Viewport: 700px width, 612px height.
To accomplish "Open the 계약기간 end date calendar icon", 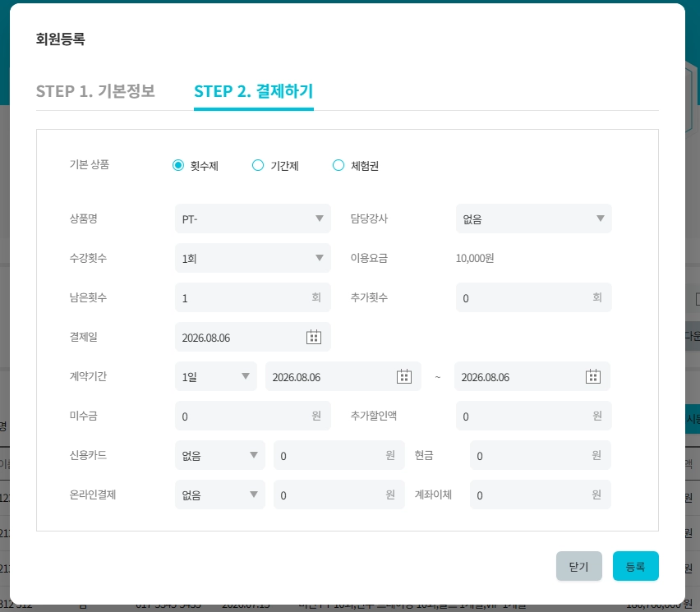I will click(x=593, y=376).
